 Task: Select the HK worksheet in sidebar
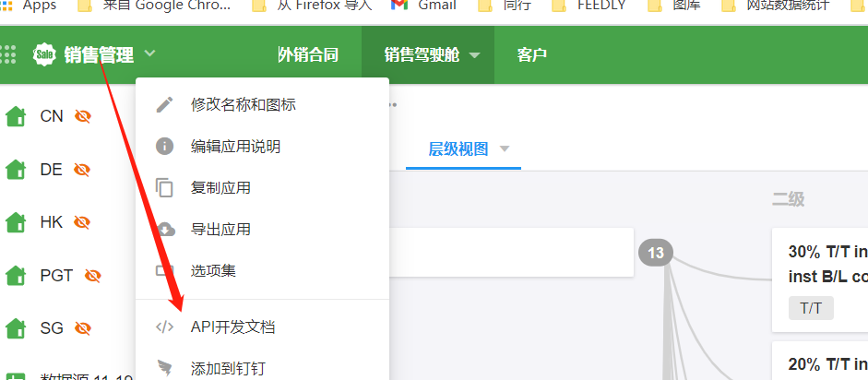(52, 222)
